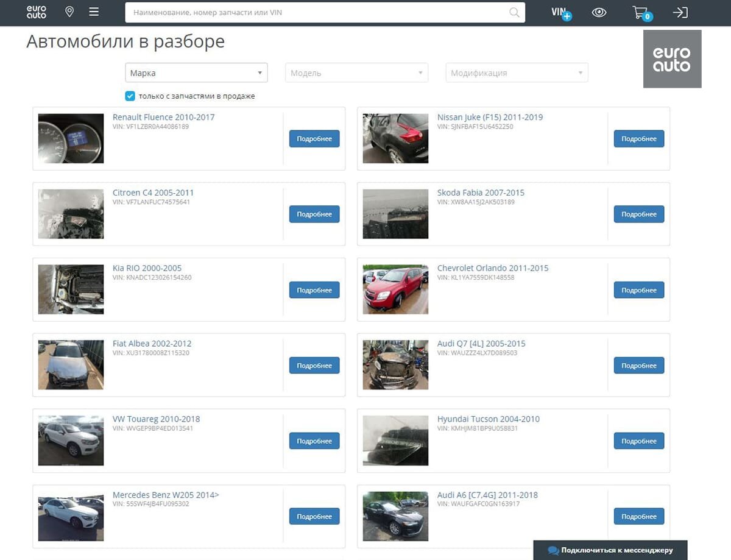
Task: Click Подробнее for VW Touareg
Action: [314, 441]
